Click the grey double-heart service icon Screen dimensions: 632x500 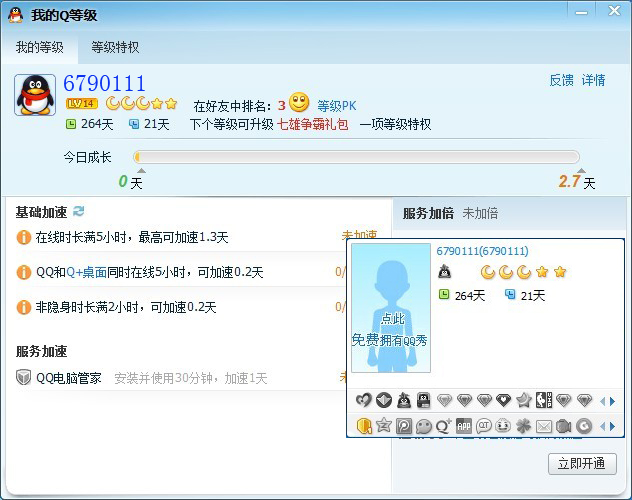[364, 400]
